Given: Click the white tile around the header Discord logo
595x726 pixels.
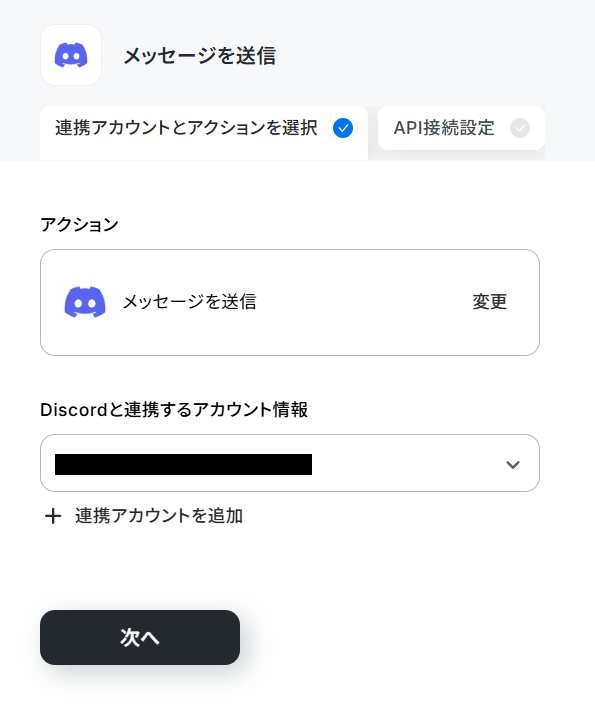Looking at the screenshot, I should point(71,55).
